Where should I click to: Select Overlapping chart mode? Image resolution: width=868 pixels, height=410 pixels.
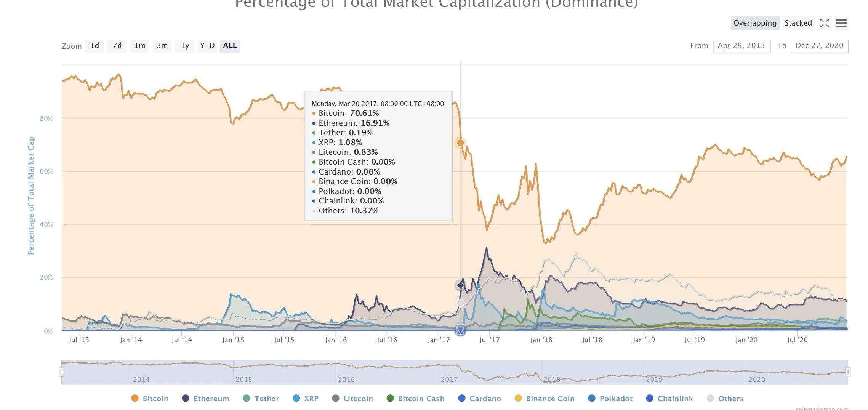(755, 23)
